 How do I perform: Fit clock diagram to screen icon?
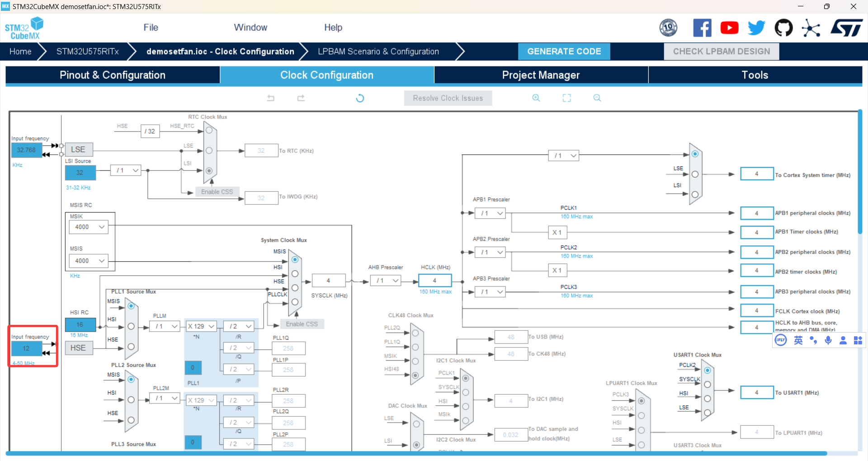(x=567, y=98)
